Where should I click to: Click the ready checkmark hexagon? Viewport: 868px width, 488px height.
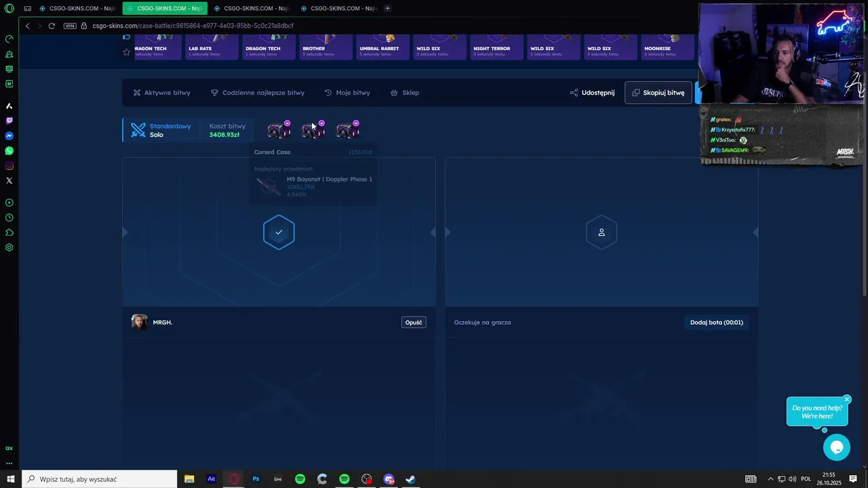[x=279, y=232]
